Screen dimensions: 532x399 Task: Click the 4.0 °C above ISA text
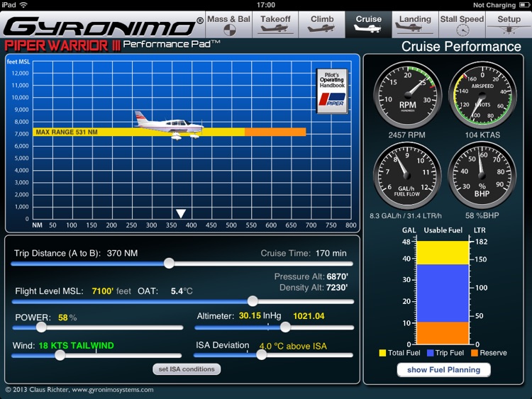click(293, 346)
